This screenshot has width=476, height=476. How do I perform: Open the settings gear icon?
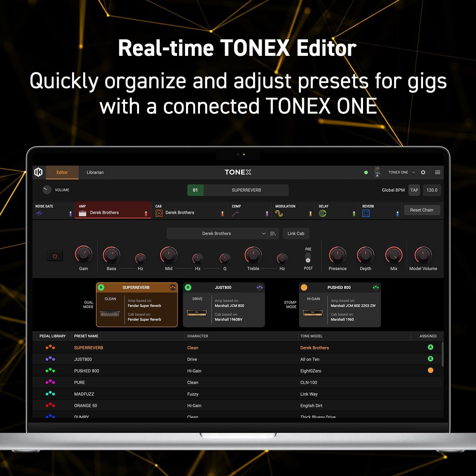point(423,172)
